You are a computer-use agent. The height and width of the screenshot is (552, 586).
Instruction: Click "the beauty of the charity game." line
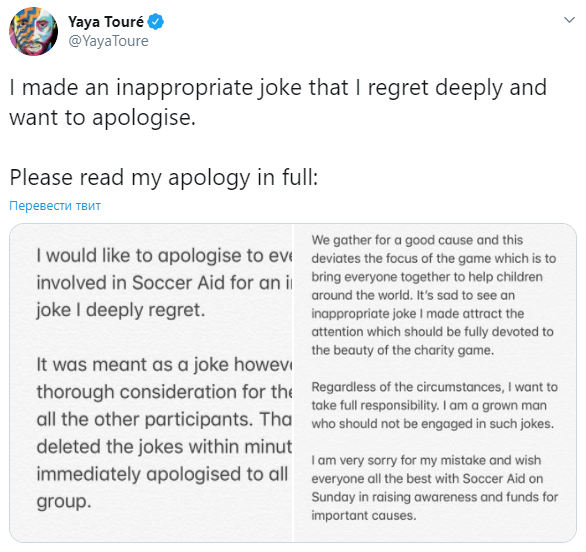tap(403, 350)
